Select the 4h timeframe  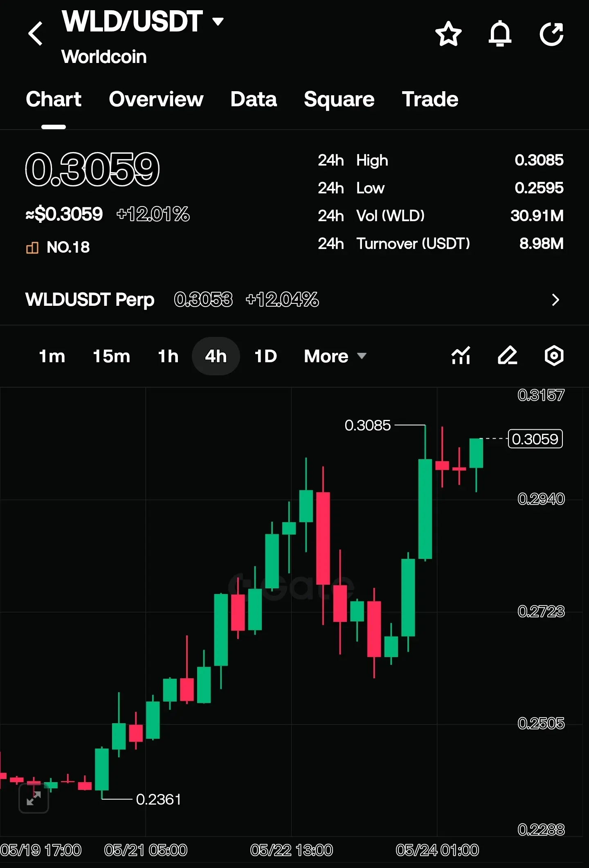pos(216,356)
